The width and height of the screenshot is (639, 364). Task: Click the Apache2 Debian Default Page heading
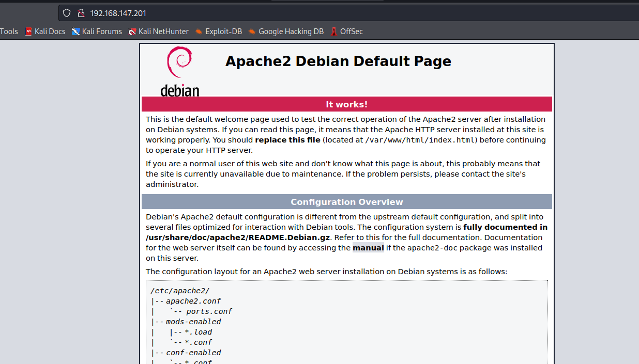coord(338,61)
